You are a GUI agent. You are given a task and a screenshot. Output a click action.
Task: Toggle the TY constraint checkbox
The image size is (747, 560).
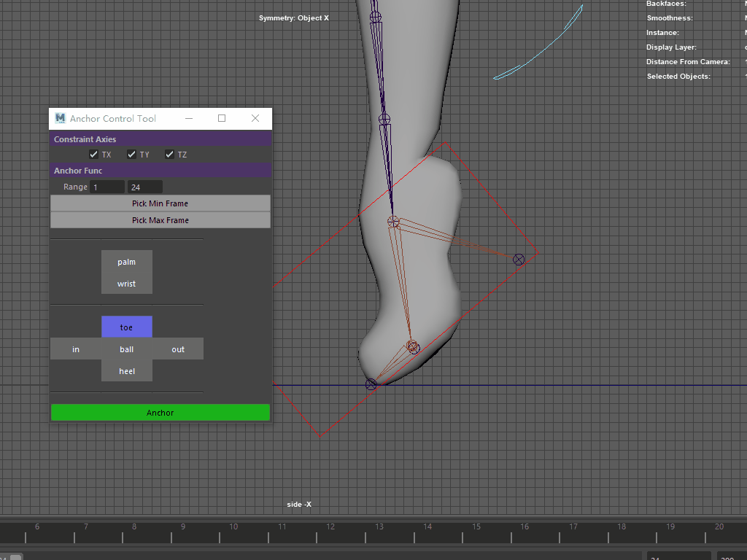pos(131,155)
